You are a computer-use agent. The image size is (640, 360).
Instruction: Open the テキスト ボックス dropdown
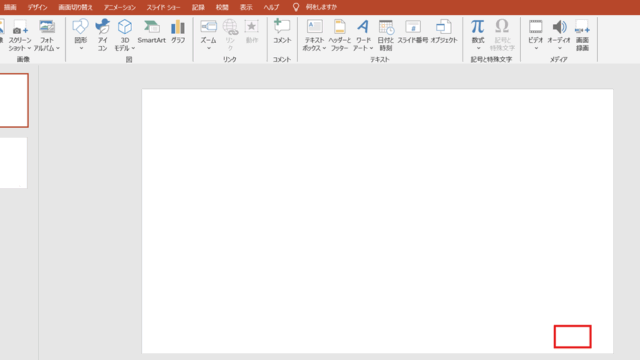point(314,36)
